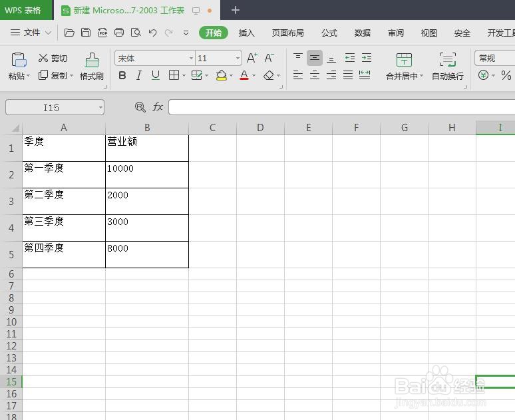This screenshot has width=515, height=420.
Task: Decrease indent icon
Action: coord(350,58)
